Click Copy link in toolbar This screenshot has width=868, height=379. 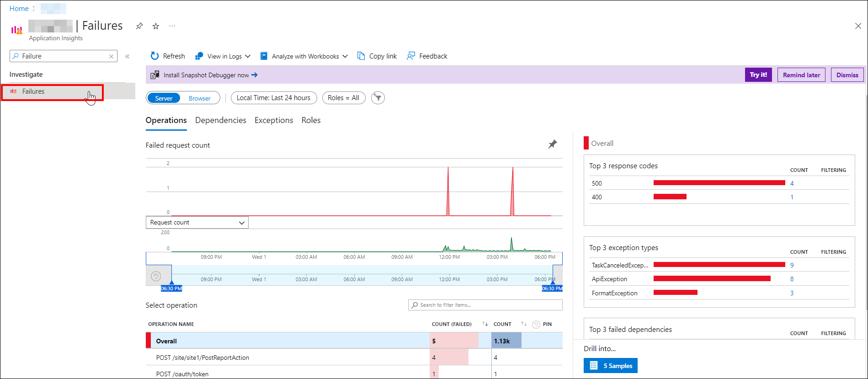[x=377, y=56]
